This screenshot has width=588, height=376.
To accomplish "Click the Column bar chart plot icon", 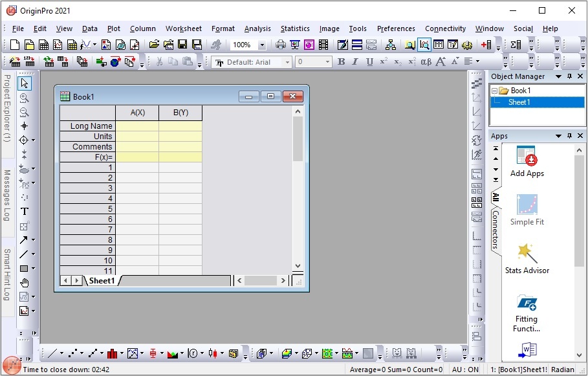I will pos(112,353).
